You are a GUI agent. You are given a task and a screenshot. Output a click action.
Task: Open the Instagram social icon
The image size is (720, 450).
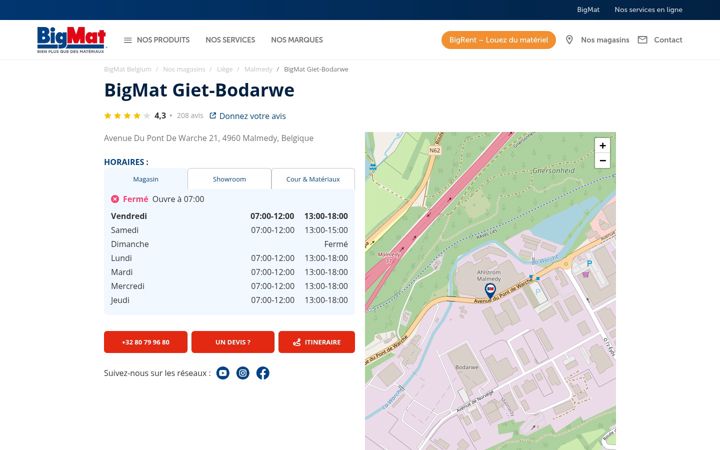click(x=243, y=373)
